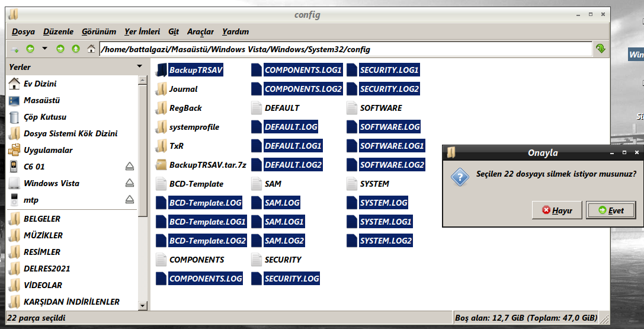Viewport: 644px width, 329px height.
Task: Open the Araçlar menu
Action: click(200, 31)
